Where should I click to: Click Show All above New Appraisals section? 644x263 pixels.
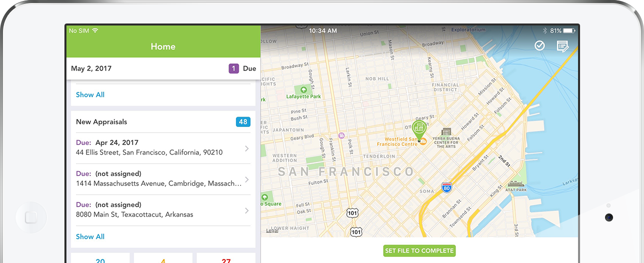coord(90,94)
